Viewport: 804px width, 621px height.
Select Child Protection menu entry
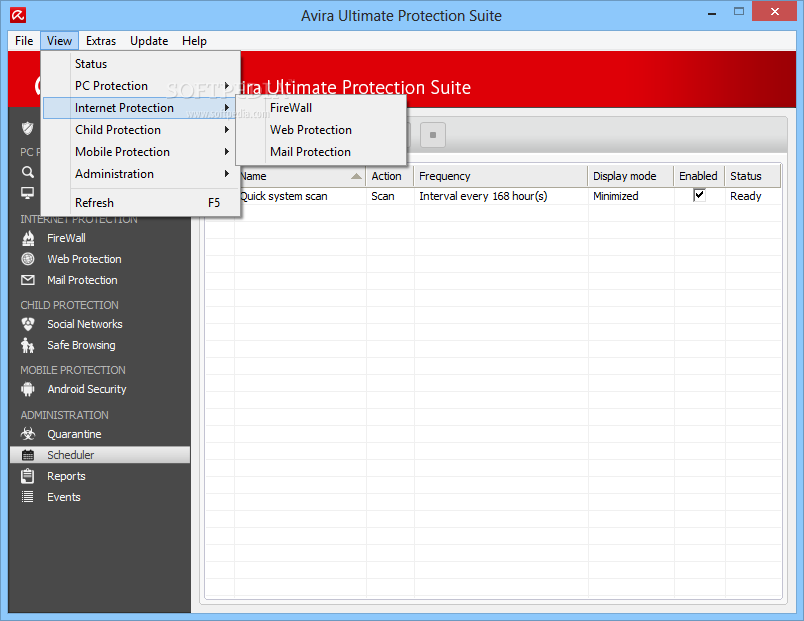coord(141,130)
